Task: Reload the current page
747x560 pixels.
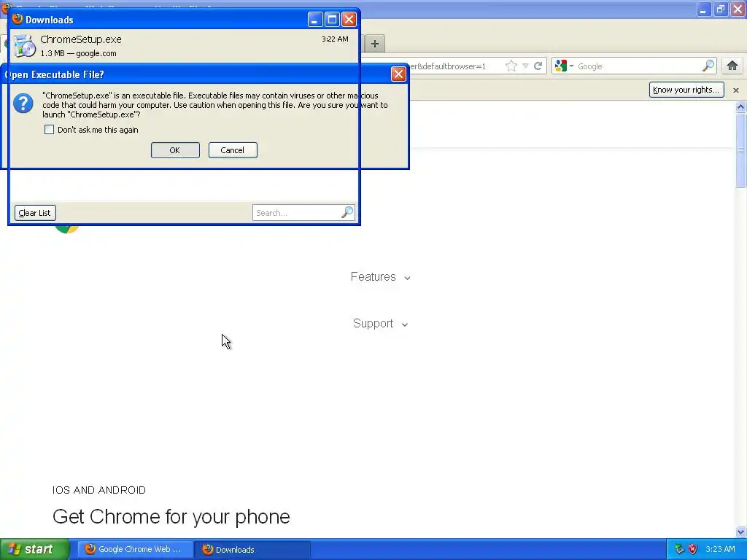Action: tap(538, 66)
